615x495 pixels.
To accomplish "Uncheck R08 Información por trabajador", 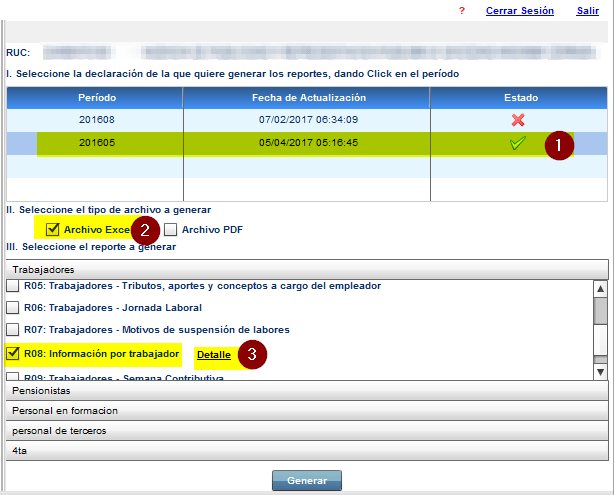I will point(13,353).
